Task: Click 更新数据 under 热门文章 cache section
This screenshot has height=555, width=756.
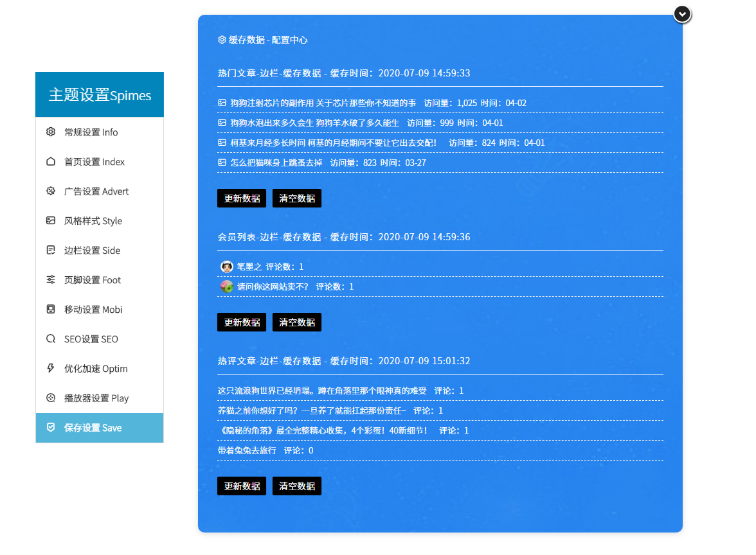Action: [x=241, y=198]
